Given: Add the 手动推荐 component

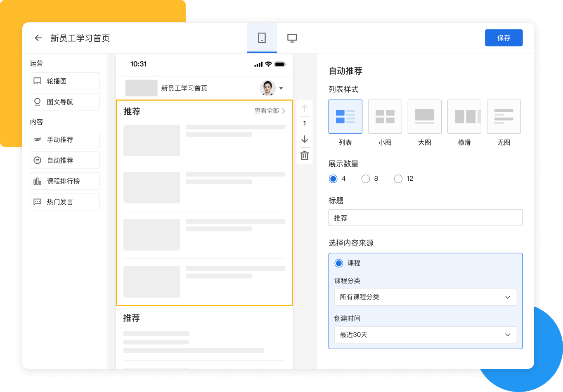Looking at the screenshot, I should point(65,139).
